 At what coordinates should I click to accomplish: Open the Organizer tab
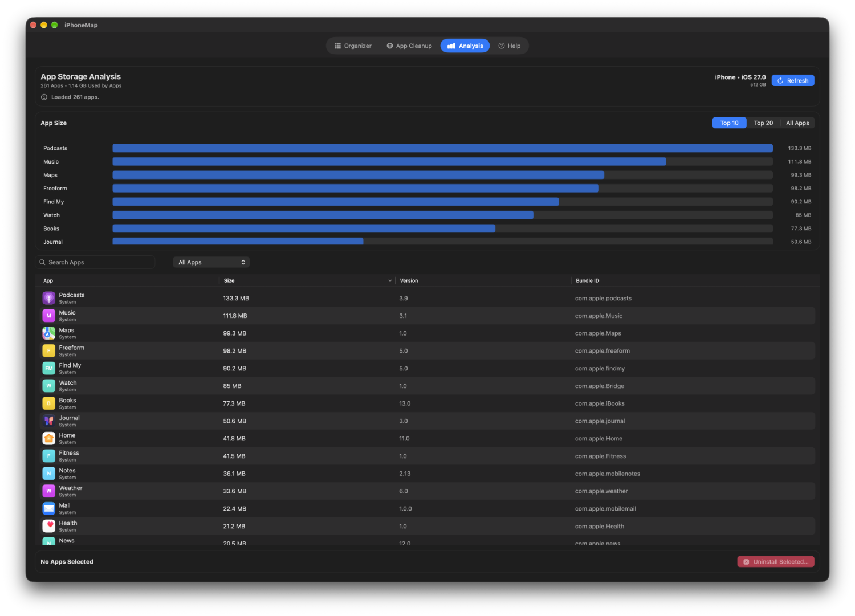[x=353, y=46]
